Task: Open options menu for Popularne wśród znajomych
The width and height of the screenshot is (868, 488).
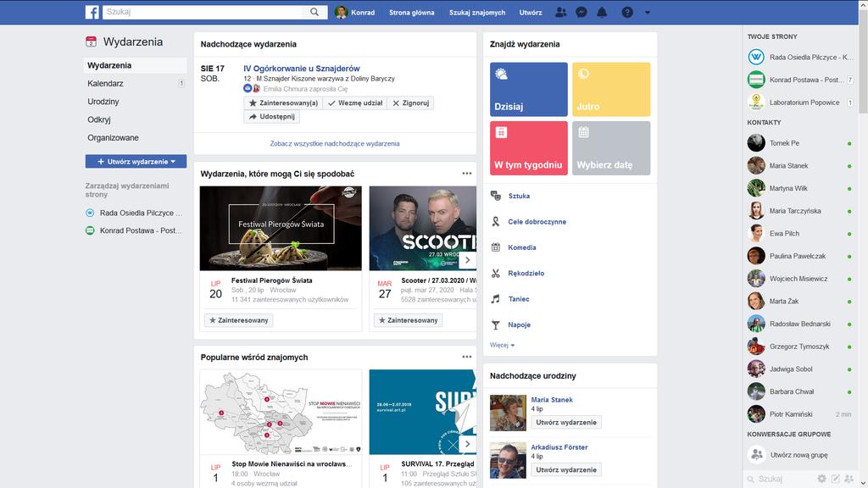Action: (x=467, y=357)
